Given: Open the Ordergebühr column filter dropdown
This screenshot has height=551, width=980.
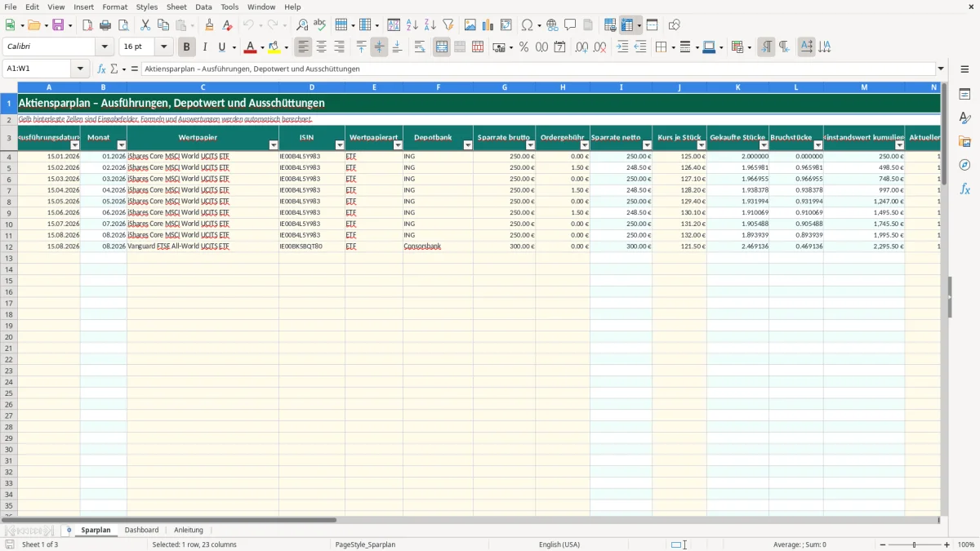Looking at the screenshot, I should click(585, 145).
